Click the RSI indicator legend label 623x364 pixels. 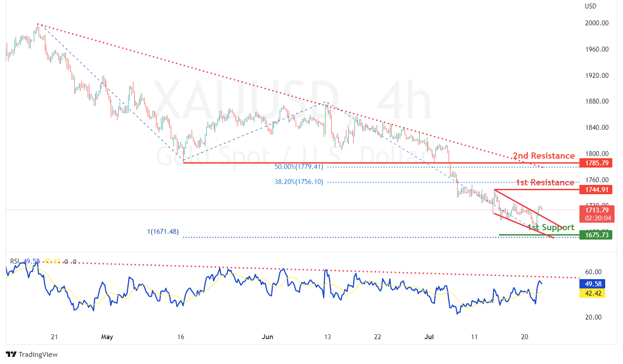(14, 261)
